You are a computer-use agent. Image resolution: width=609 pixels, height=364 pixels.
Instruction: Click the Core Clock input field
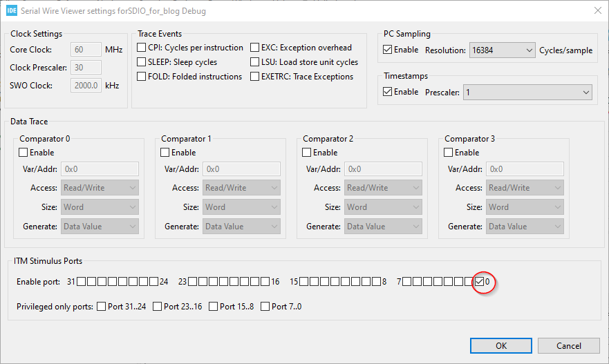[x=86, y=50]
